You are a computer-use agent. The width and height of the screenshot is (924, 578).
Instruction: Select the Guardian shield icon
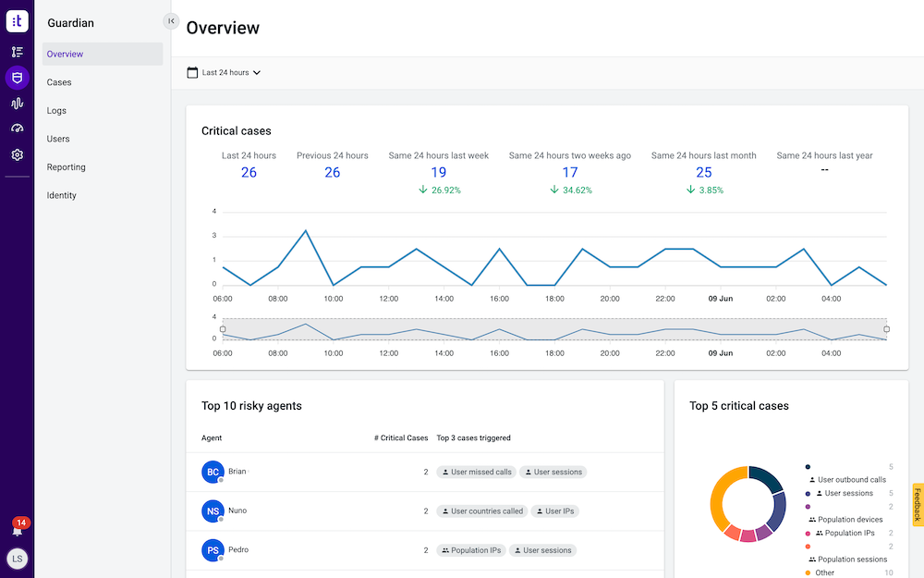17,78
